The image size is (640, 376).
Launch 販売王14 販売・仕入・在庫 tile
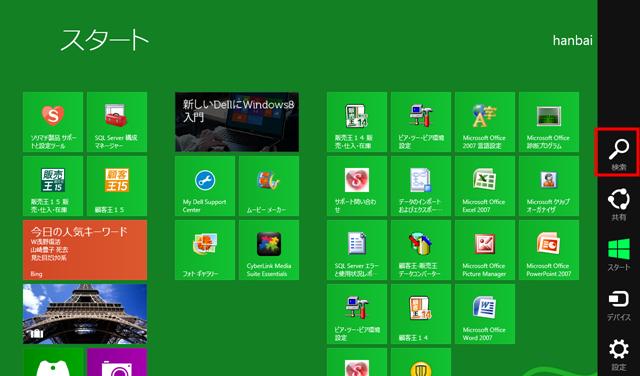(x=357, y=122)
